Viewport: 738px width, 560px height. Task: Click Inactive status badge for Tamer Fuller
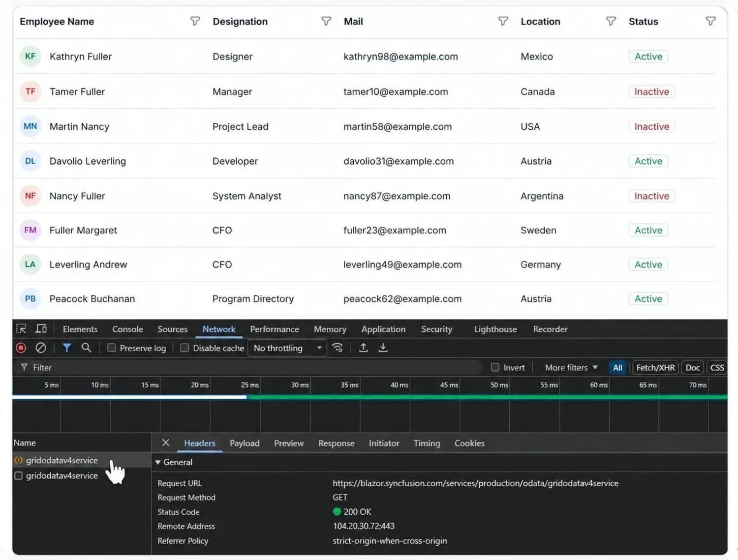(651, 91)
